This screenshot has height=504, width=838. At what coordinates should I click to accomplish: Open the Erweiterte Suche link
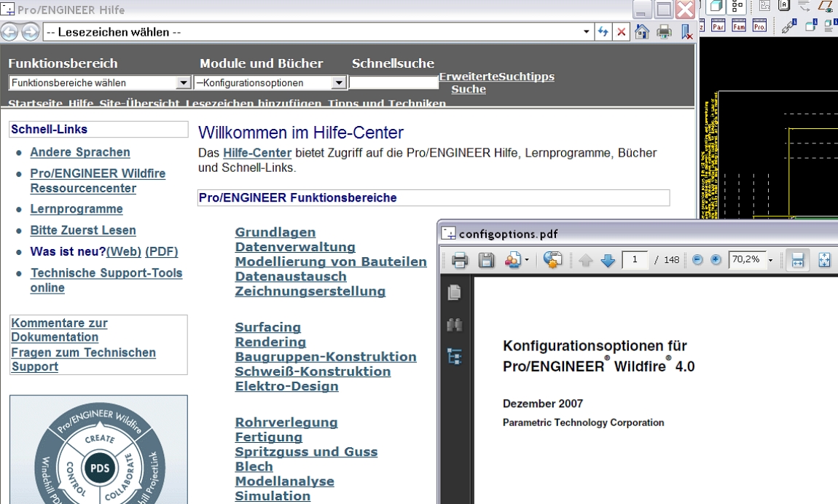[x=468, y=83]
